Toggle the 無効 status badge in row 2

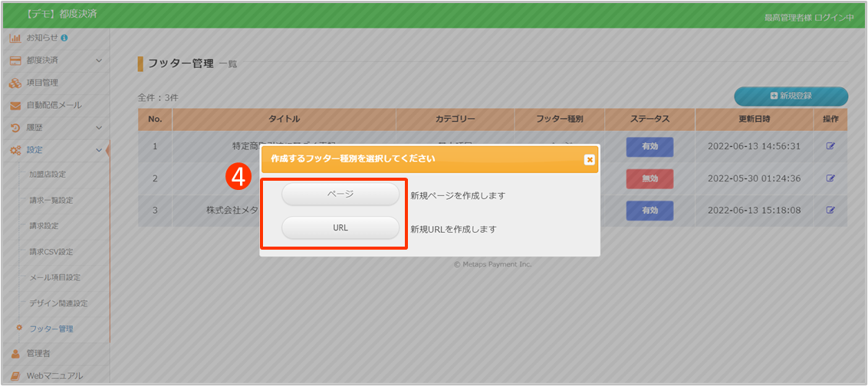tap(649, 178)
